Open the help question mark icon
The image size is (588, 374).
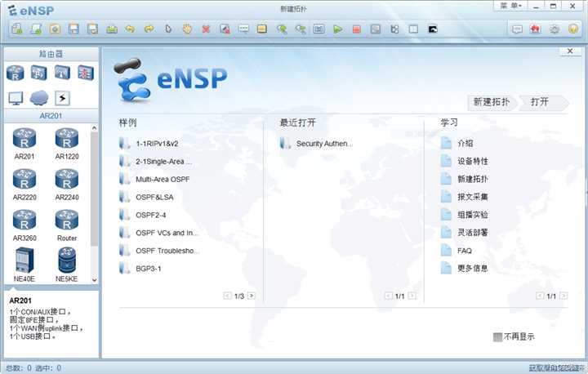[573, 29]
